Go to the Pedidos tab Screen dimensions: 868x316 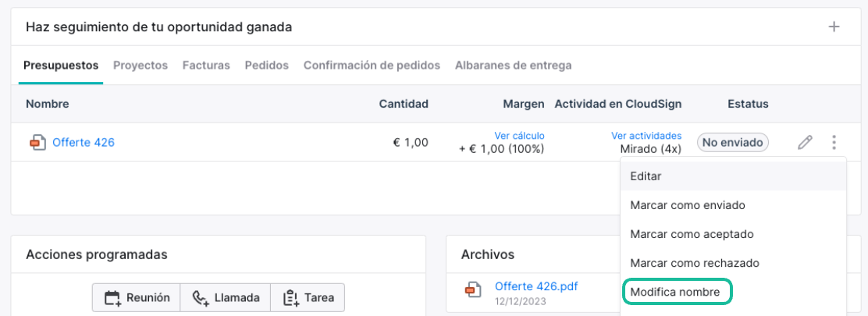267,66
